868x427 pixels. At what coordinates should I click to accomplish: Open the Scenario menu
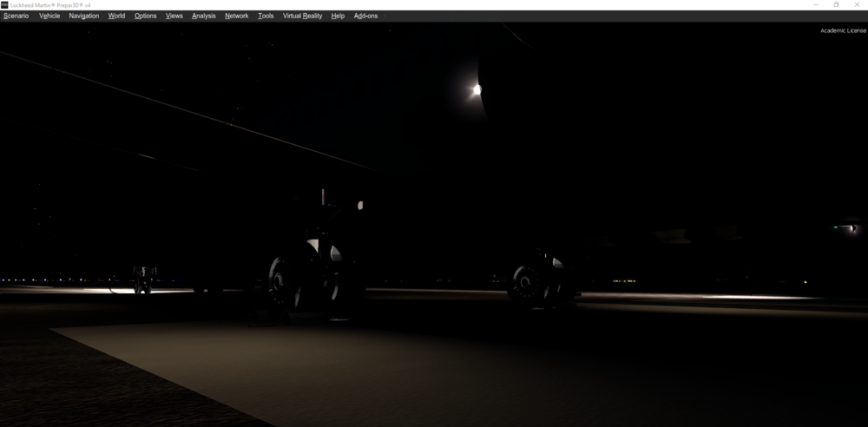coord(16,16)
